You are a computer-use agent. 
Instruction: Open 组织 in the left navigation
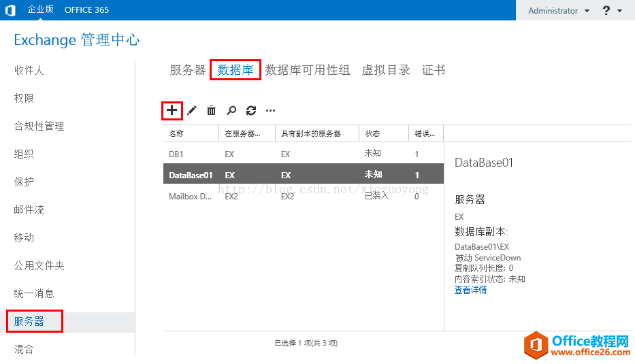(x=24, y=154)
